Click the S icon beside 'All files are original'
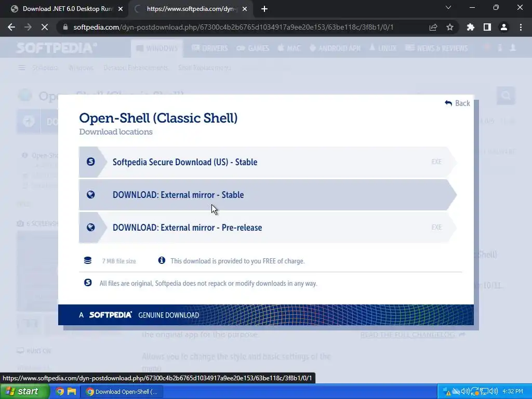532x399 pixels. (87, 282)
